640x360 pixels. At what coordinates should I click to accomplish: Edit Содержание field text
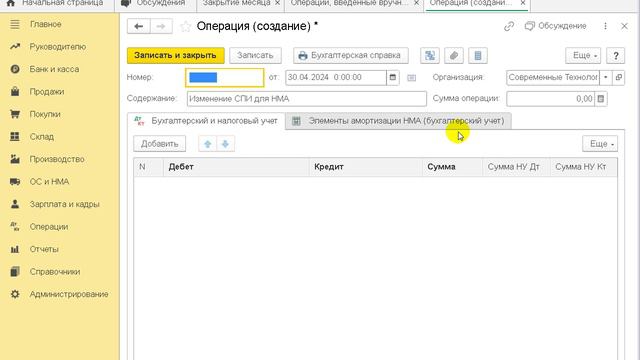click(307, 99)
